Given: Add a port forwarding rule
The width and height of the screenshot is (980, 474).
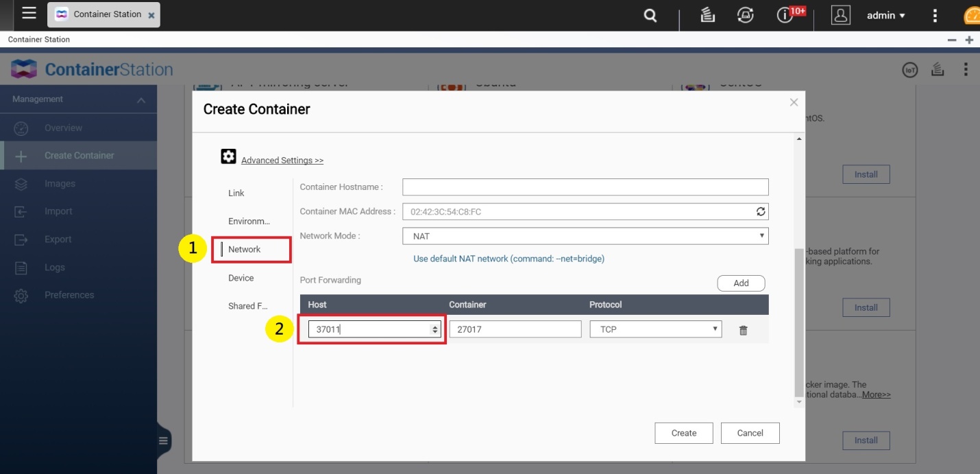Looking at the screenshot, I should [741, 283].
